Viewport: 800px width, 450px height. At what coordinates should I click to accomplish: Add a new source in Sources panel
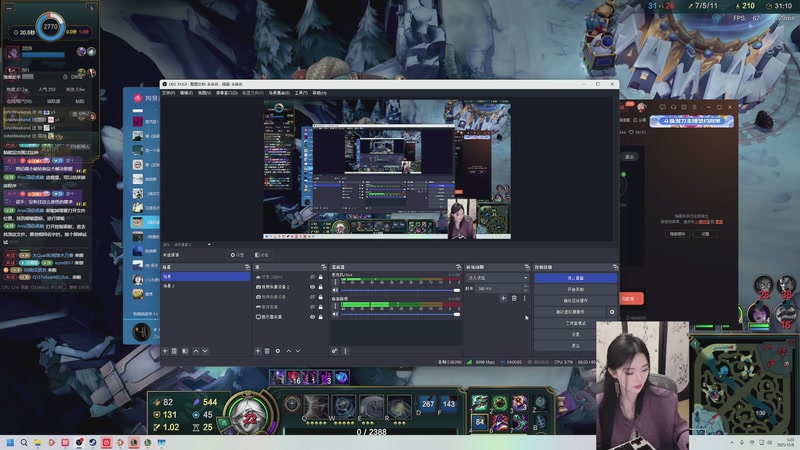[x=258, y=351]
